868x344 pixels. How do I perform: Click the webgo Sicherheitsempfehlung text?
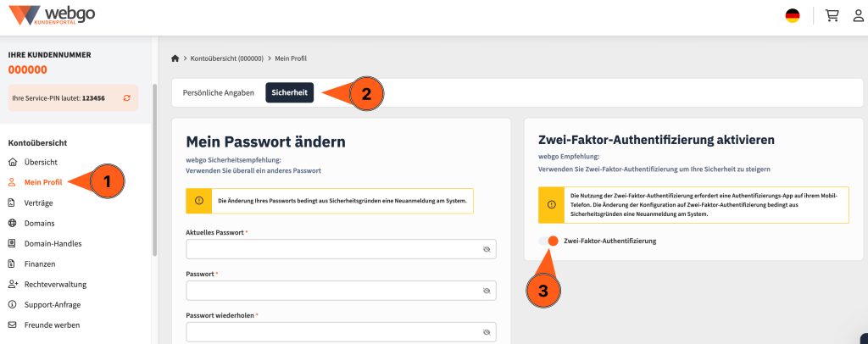234,160
